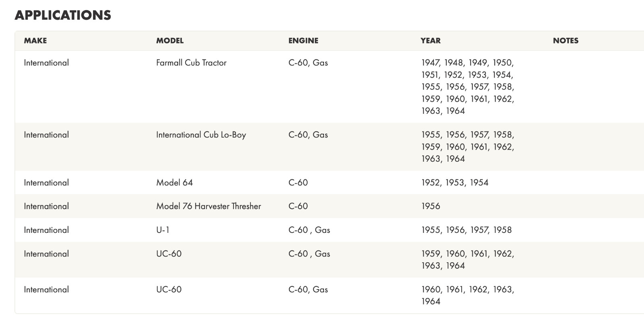Select engine cell in Cub Lo-Boy row
Viewport: 644px width, 331px height.
(x=308, y=135)
